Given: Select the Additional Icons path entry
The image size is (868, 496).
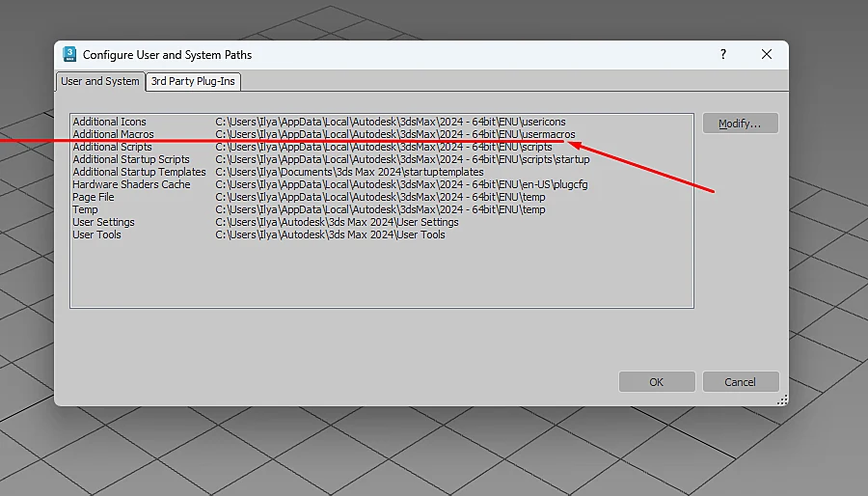Looking at the screenshot, I should coord(381,122).
